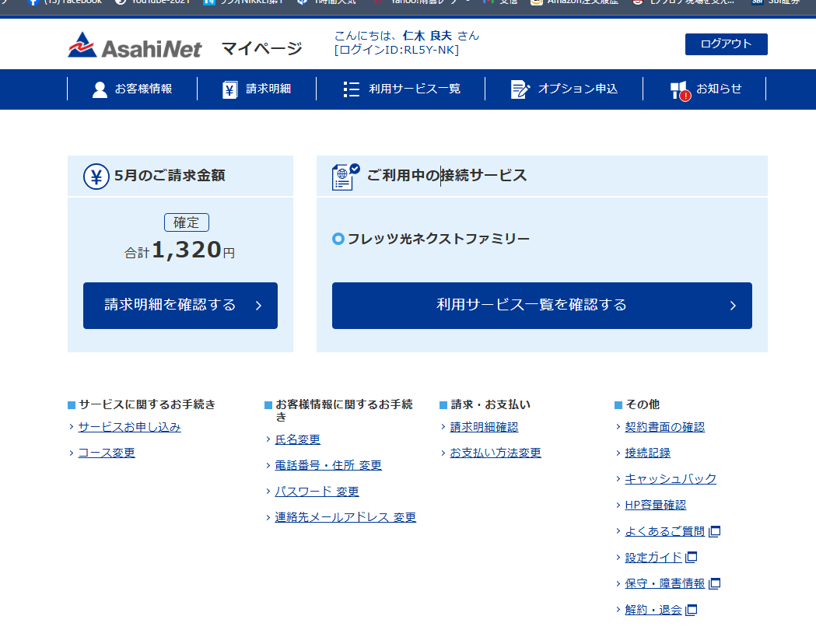Click the 確定 status badge
Image resolution: width=816 pixels, height=644 pixels.
(x=187, y=222)
